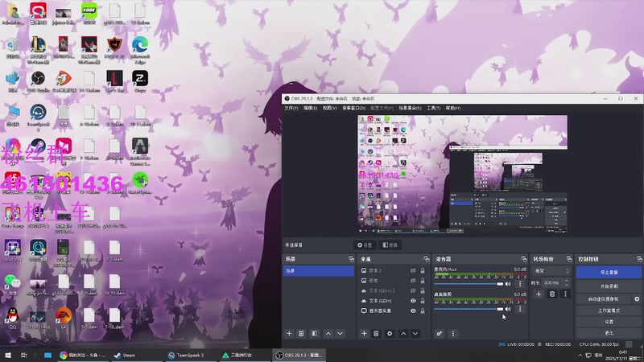Screen dimensions: 644x362
Task: Pop out the 混音器 dock panel
Action: (x=524, y=259)
